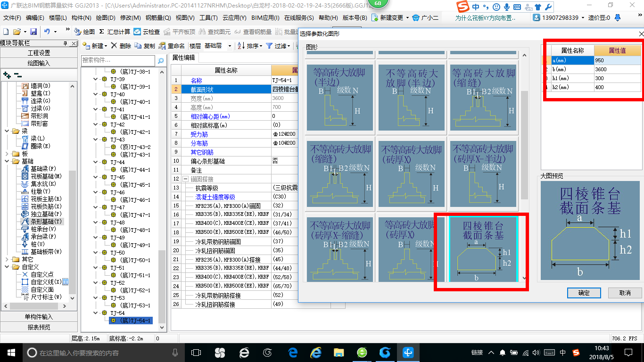Expand the 其它 folder in tree

[x=7, y=259]
